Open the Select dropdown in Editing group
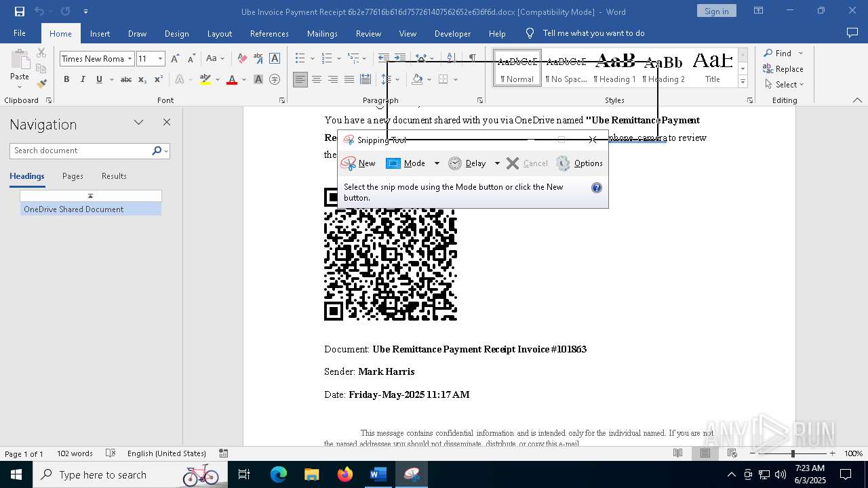This screenshot has height=488, width=868. [x=783, y=84]
